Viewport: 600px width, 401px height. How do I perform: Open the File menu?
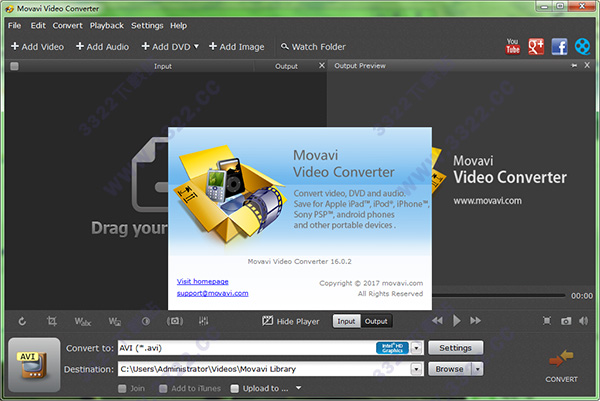15,26
